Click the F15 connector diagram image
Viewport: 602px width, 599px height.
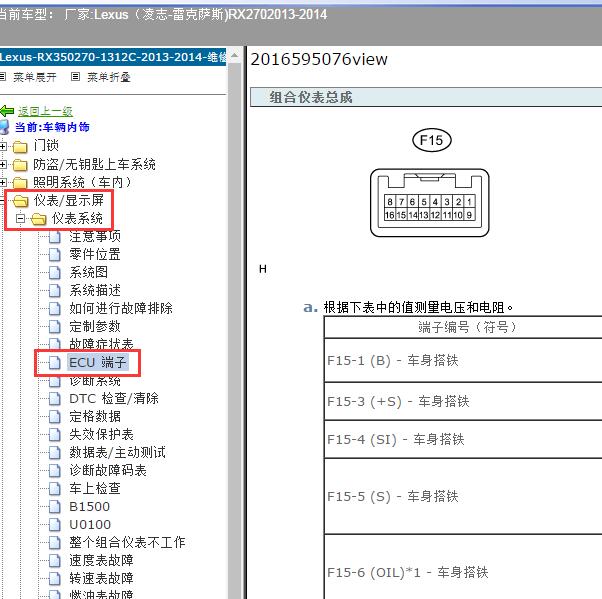[x=430, y=203]
